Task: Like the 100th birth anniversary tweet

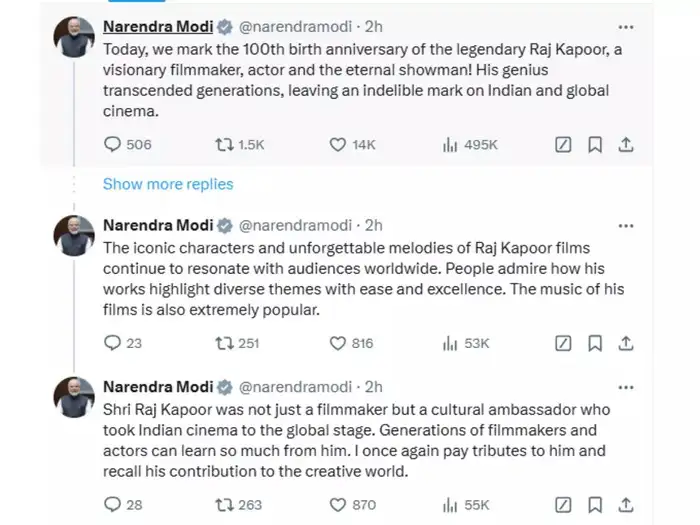Action: pyautogui.click(x=338, y=144)
